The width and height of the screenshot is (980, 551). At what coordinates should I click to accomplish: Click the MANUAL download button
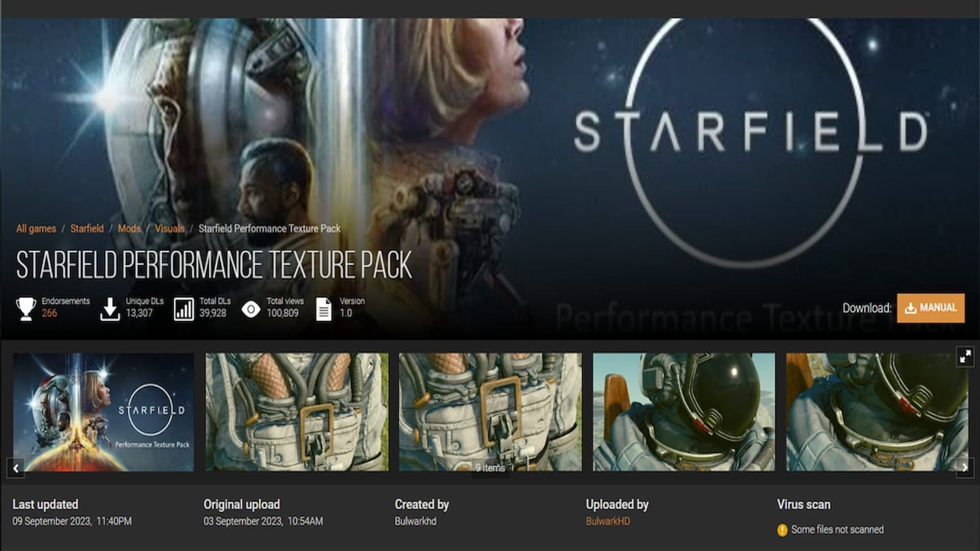[x=930, y=309]
